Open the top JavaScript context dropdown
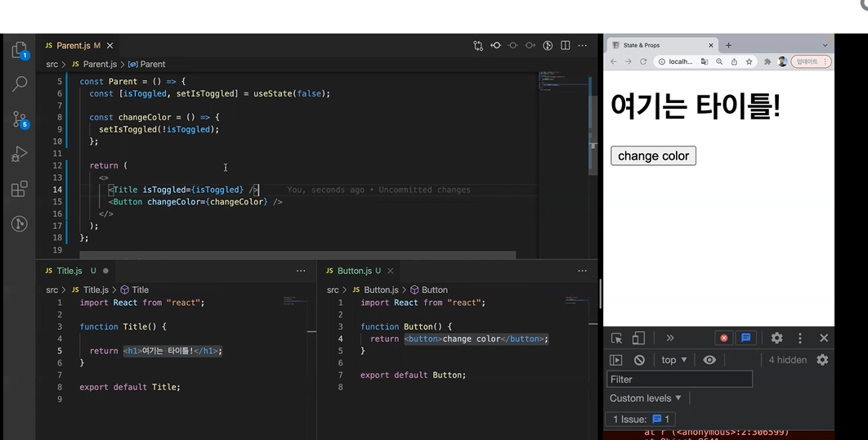Screen dimensions: 868x440 (x=673, y=360)
